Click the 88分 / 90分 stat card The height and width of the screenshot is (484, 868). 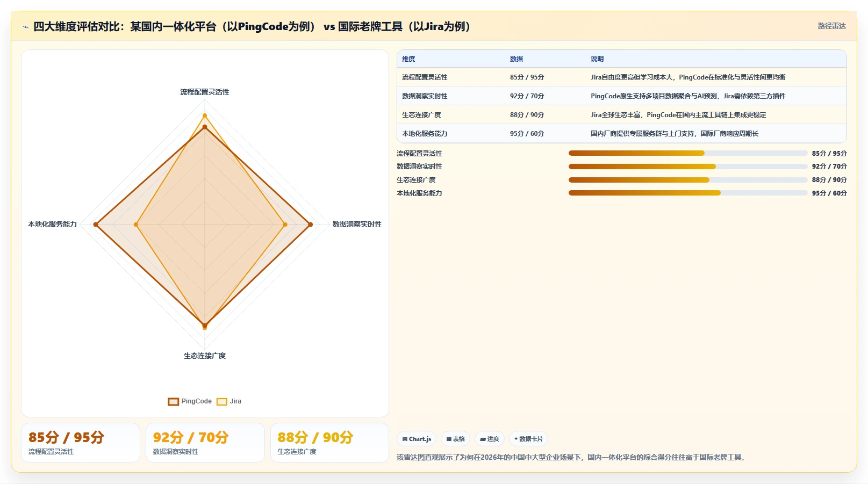tap(329, 443)
